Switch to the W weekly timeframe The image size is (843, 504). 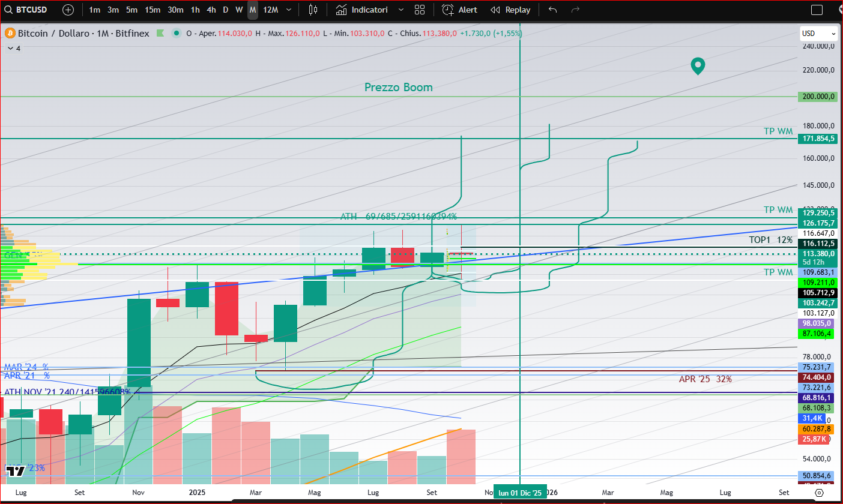click(x=239, y=10)
